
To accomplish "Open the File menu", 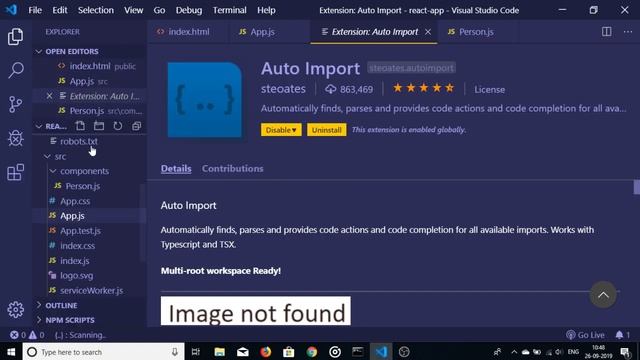I will [35, 10].
